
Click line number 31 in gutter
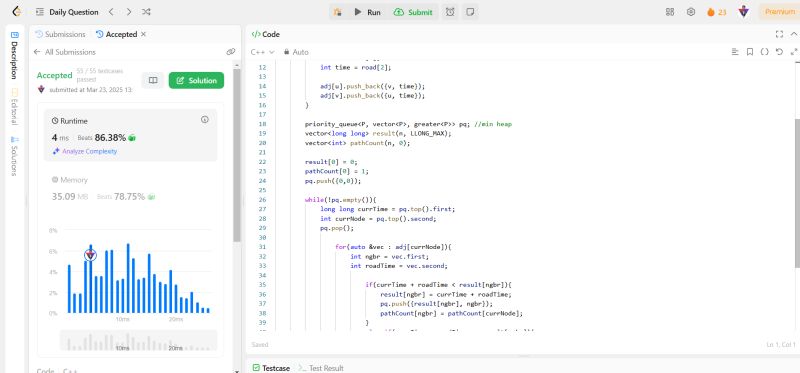[263, 247]
